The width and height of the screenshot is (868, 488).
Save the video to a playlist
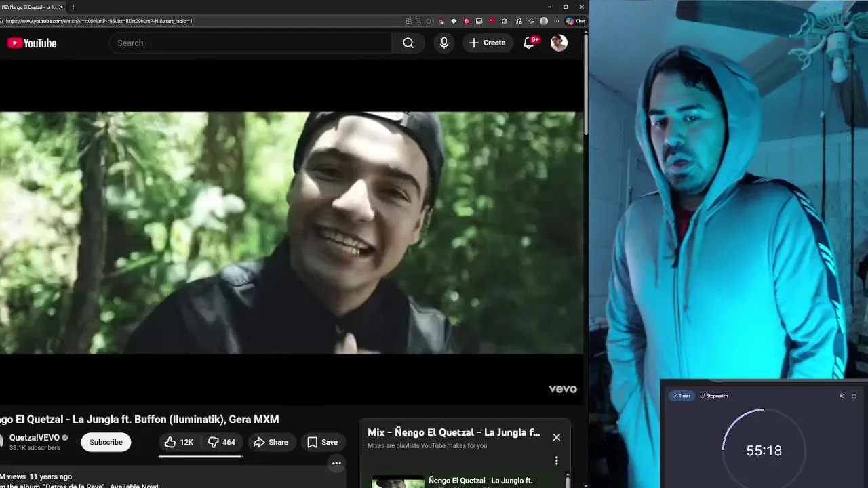[x=323, y=442]
